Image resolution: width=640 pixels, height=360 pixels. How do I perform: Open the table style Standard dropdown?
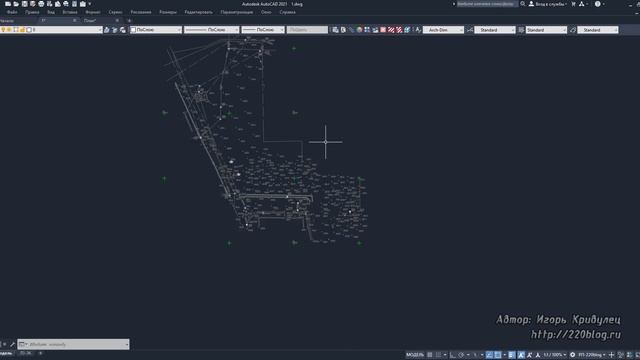[546, 30]
